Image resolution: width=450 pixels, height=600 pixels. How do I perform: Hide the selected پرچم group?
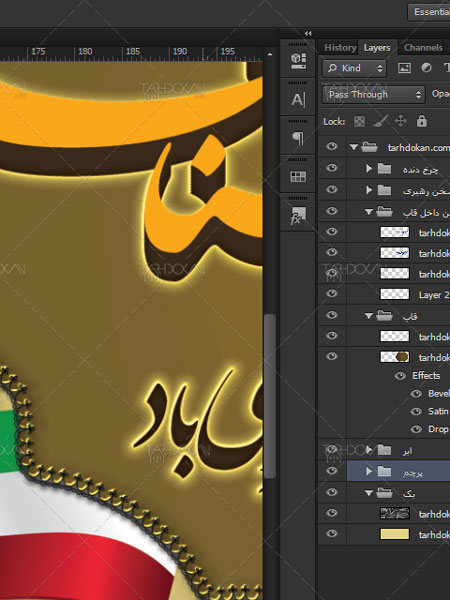point(332,470)
